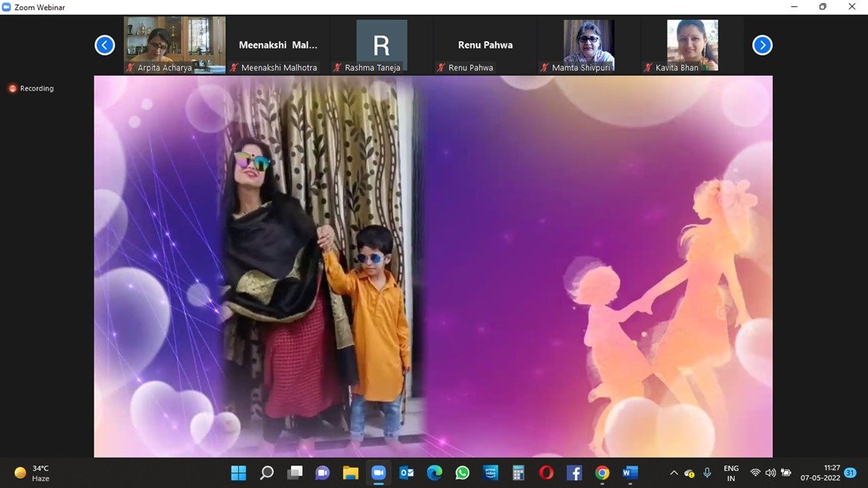
Task: Switch to Word in the taskbar
Action: tap(630, 473)
